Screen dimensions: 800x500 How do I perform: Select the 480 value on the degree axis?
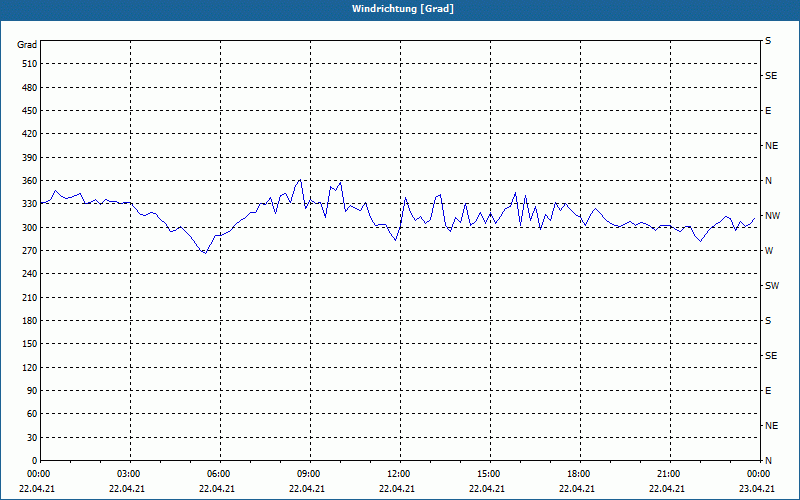click(x=30, y=87)
